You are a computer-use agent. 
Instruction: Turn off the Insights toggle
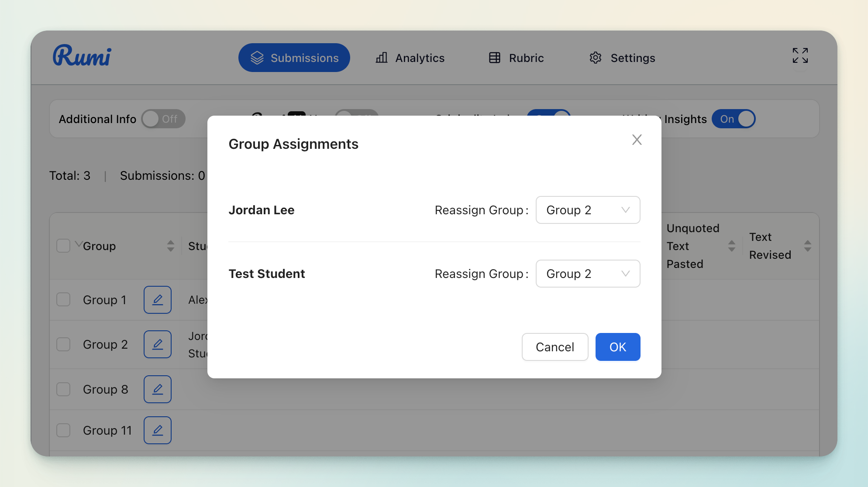coord(734,119)
